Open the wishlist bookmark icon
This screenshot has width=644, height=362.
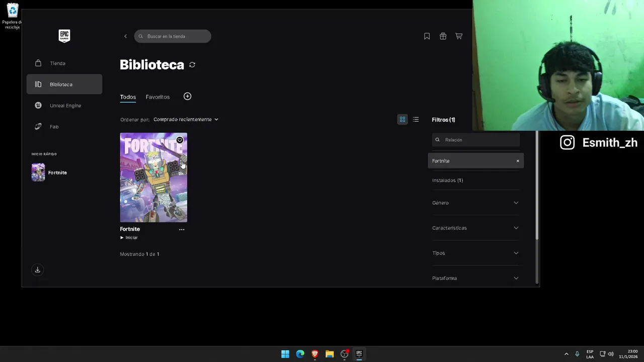coord(427,36)
